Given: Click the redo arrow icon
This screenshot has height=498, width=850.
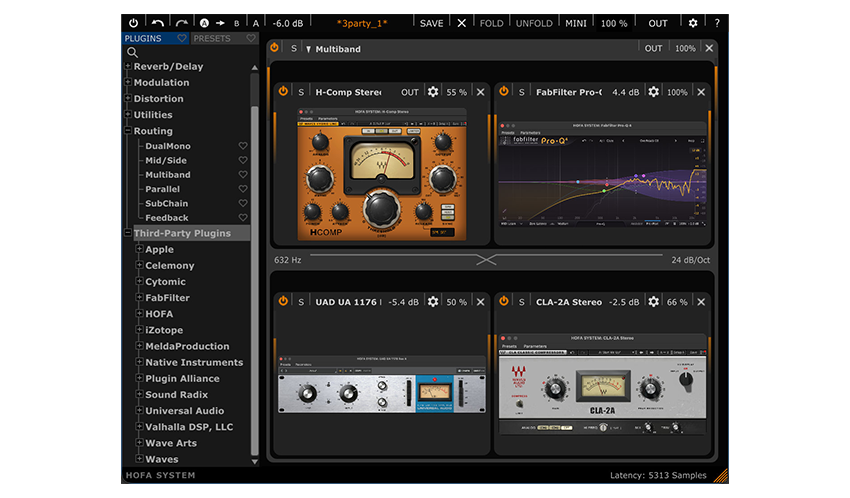Looking at the screenshot, I should pyautogui.click(x=182, y=23).
